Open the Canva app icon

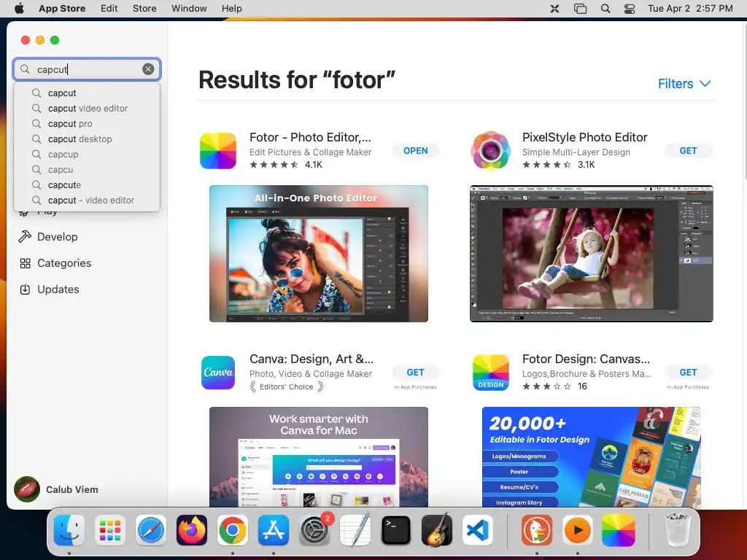(218, 373)
